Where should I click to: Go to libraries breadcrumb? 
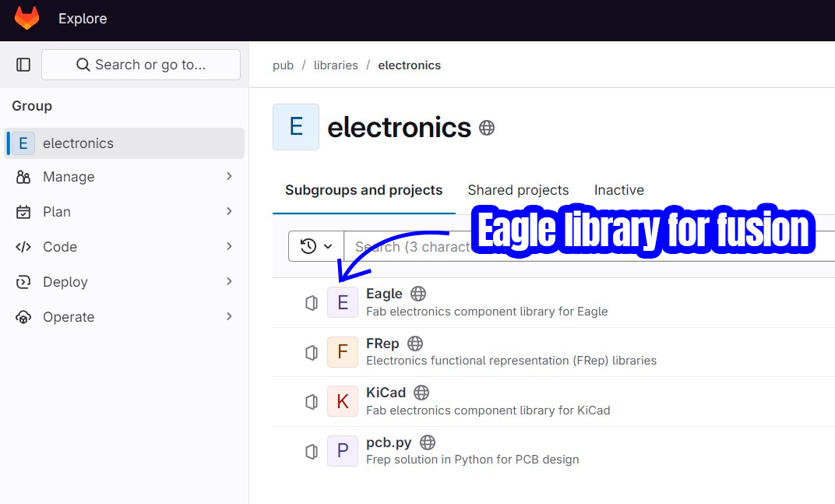(336, 65)
